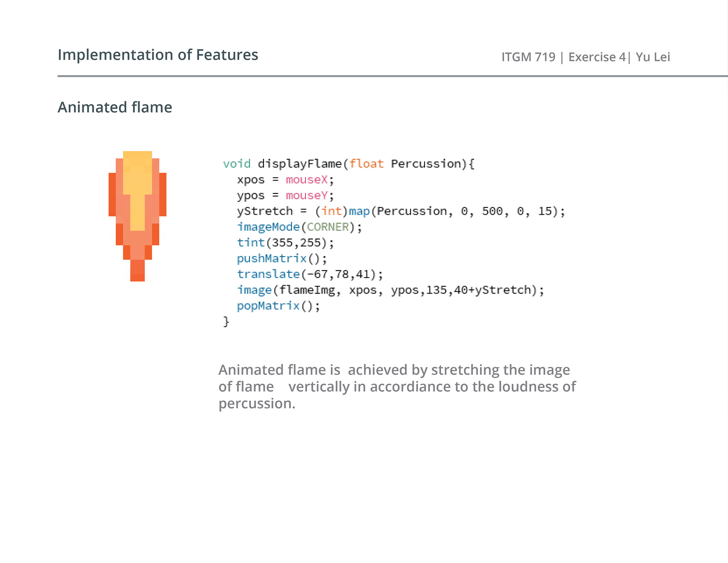The image size is (728, 563).
Task: Click the "Animated flame" subheading
Action: click(115, 107)
